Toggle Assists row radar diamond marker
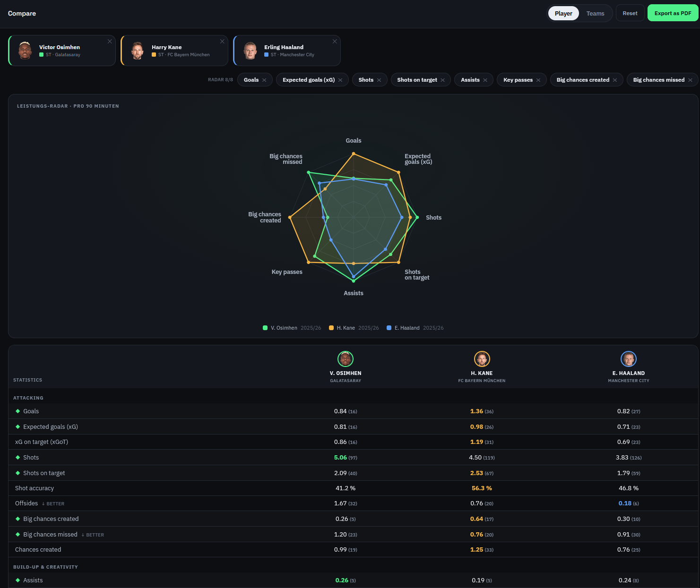Viewport: 700px width, 588px height. [18, 580]
